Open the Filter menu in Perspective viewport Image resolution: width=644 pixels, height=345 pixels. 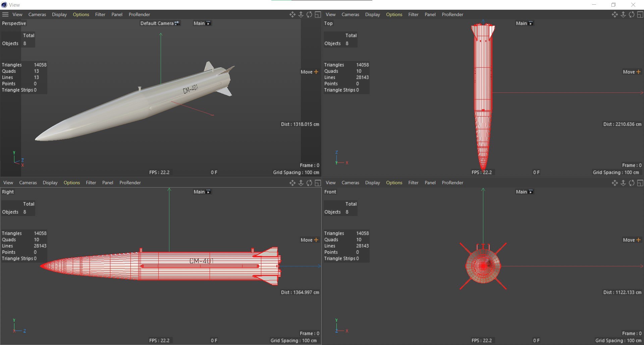click(100, 14)
